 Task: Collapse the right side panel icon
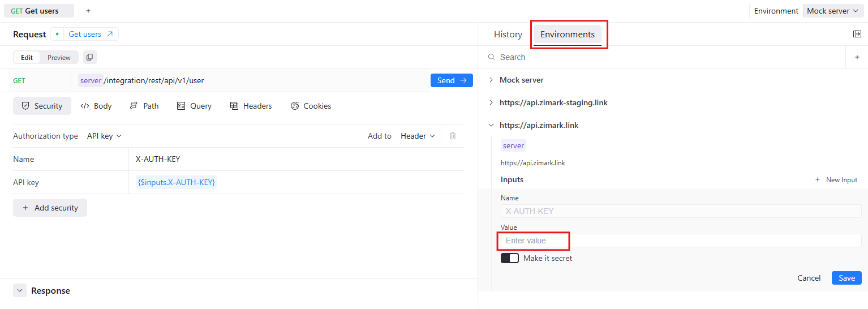(x=857, y=34)
